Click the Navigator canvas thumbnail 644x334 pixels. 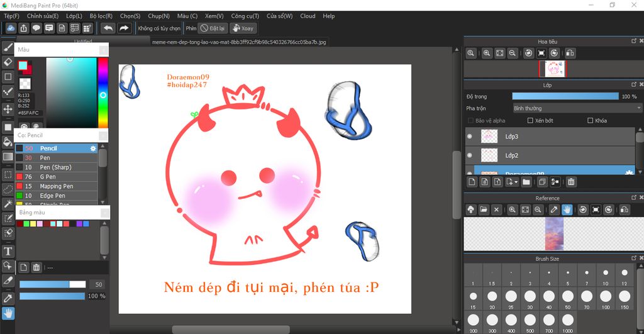(x=552, y=69)
